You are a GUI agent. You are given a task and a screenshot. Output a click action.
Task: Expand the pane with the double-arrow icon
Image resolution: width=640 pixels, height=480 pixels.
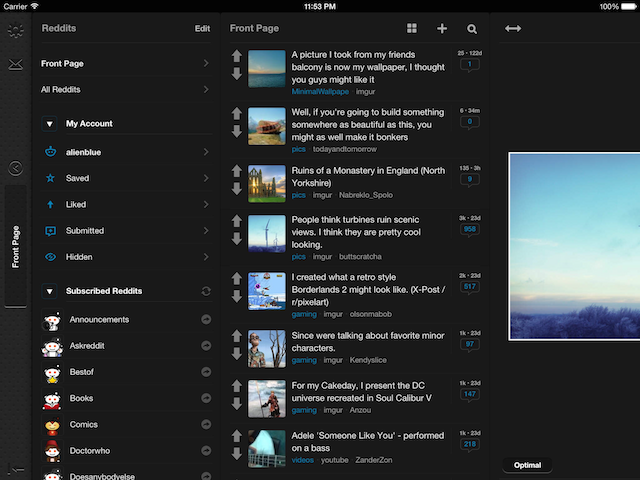click(513, 29)
